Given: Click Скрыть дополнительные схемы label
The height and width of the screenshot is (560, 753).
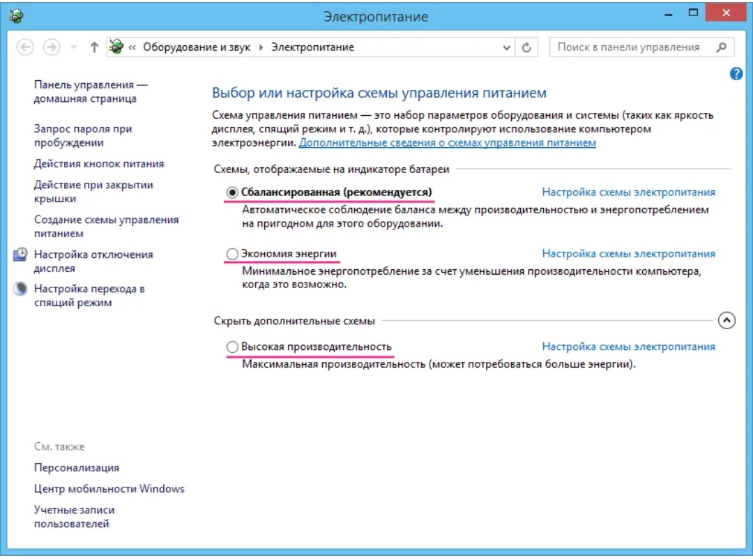Looking at the screenshot, I should pyautogui.click(x=294, y=321).
